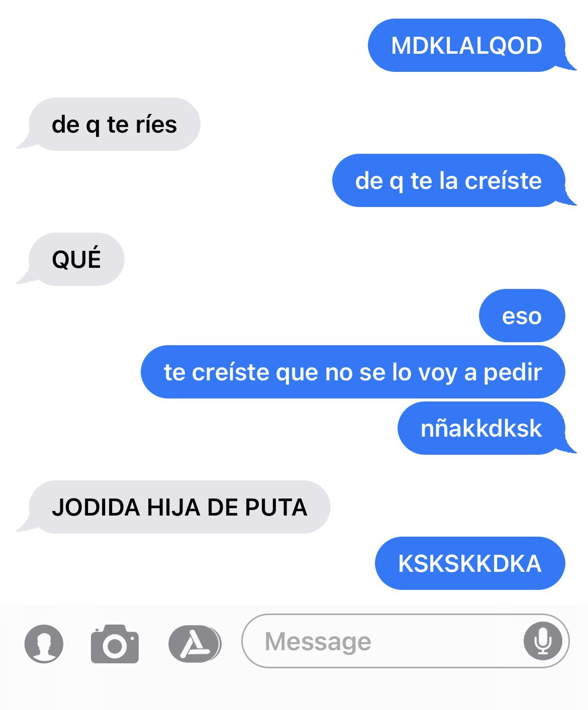Viewport: 588px width, 710px height.
Task: Open the App Store apps icon
Action: click(x=194, y=644)
